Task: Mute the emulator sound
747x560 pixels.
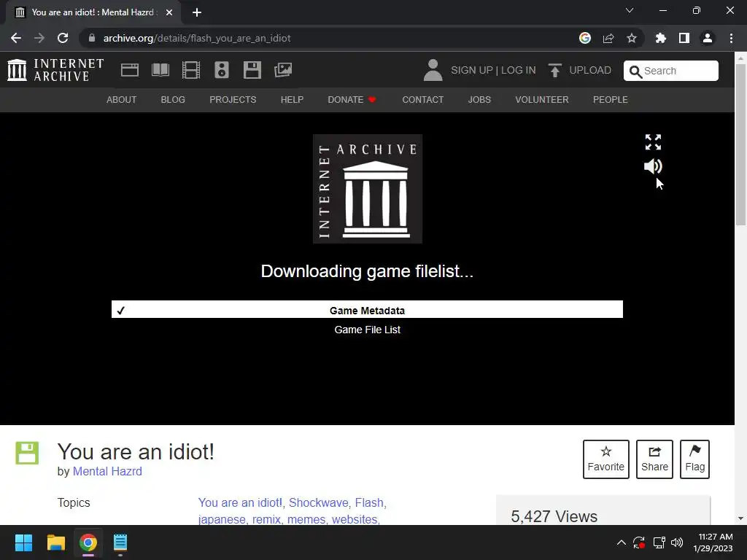Action: point(653,166)
